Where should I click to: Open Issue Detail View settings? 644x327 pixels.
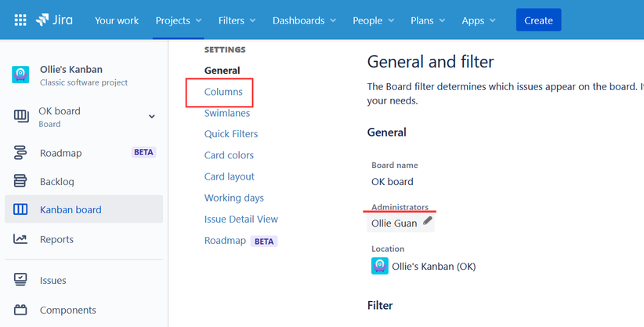pyautogui.click(x=241, y=220)
